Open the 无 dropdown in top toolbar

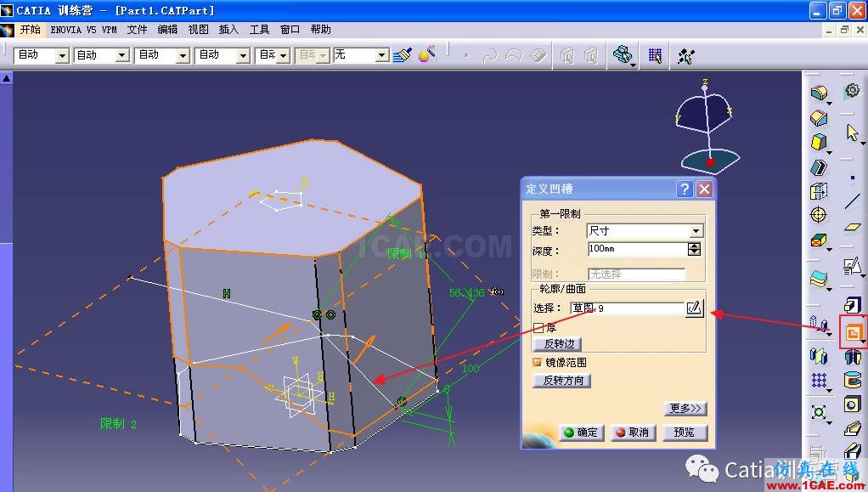[382, 55]
